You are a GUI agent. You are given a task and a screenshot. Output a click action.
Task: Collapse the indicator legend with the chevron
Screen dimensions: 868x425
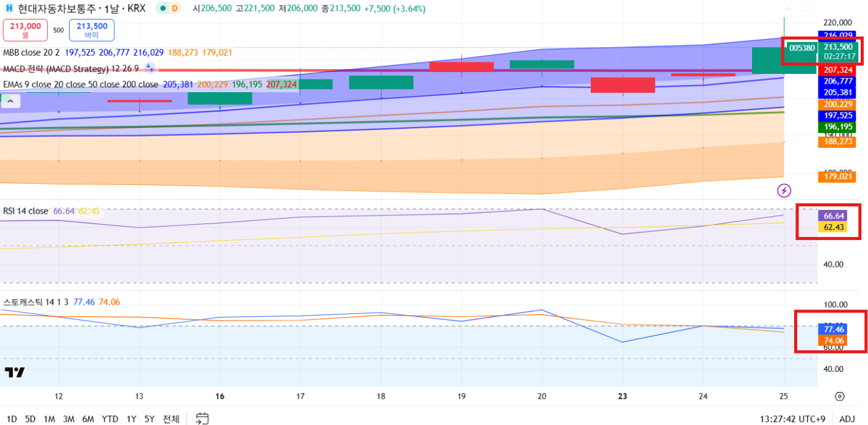tap(10, 102)
